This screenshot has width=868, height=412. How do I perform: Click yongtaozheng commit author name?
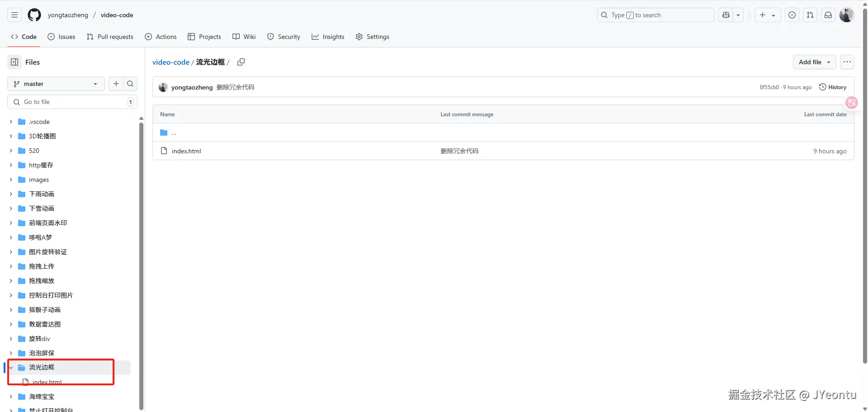[x=192, y=87]
